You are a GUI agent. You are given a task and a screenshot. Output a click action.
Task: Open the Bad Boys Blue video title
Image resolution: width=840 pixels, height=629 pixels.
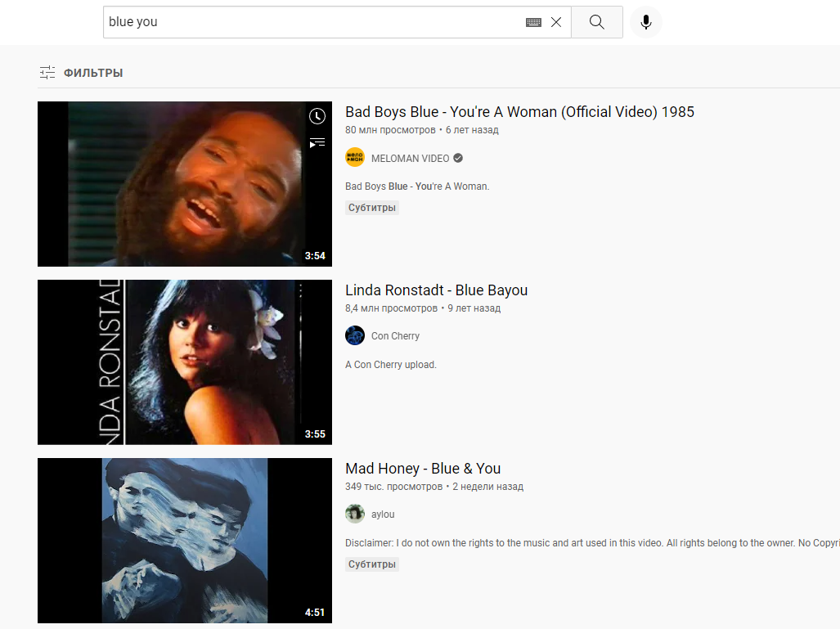519,112
